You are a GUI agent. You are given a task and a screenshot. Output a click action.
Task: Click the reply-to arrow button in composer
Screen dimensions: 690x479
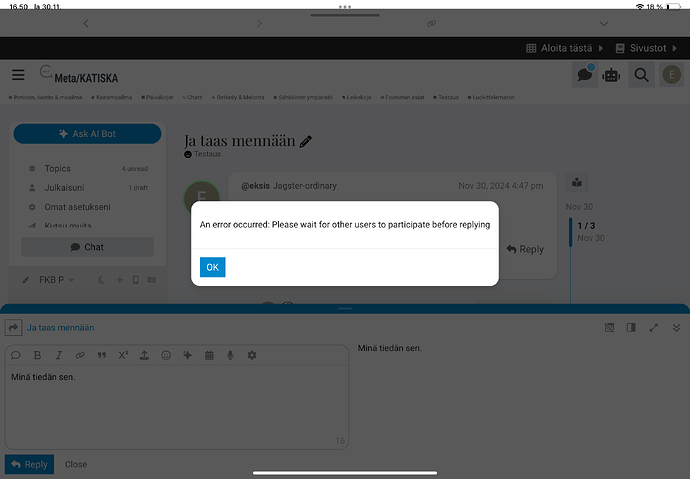13,328
